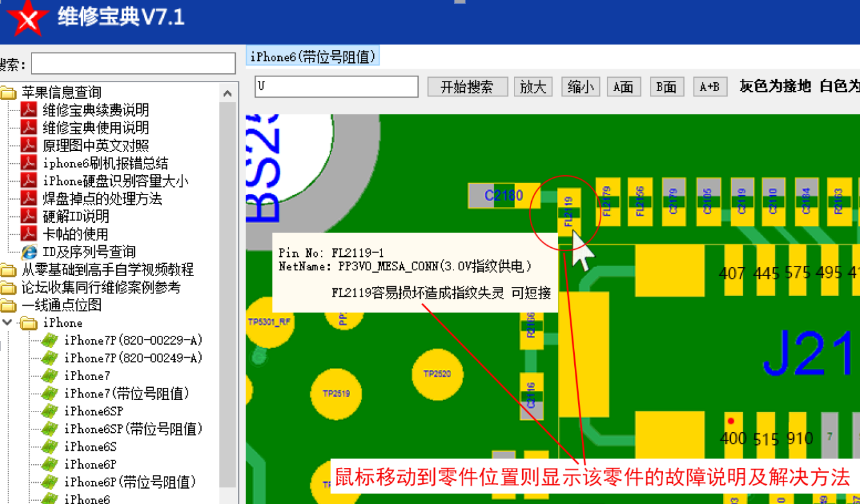
Task: Select iPhone6S board entry
Action: click(91, 447)
